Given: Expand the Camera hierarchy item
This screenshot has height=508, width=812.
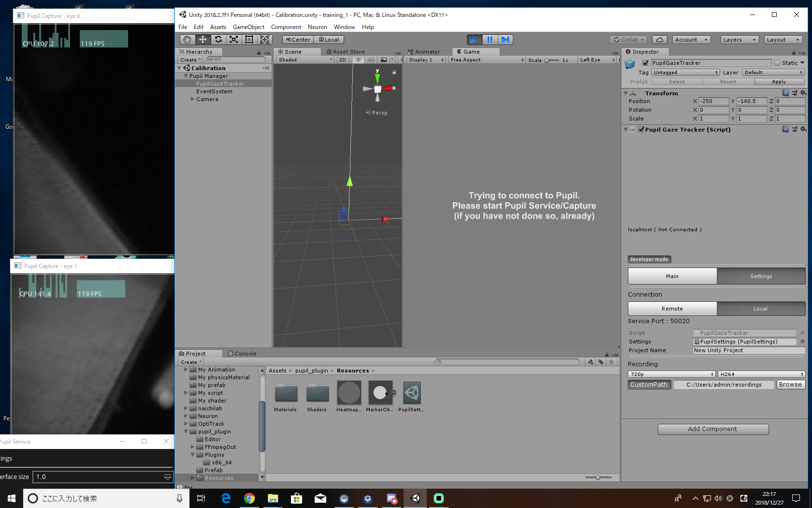Looking at the screenshot, I should click(x=192, y=99).
